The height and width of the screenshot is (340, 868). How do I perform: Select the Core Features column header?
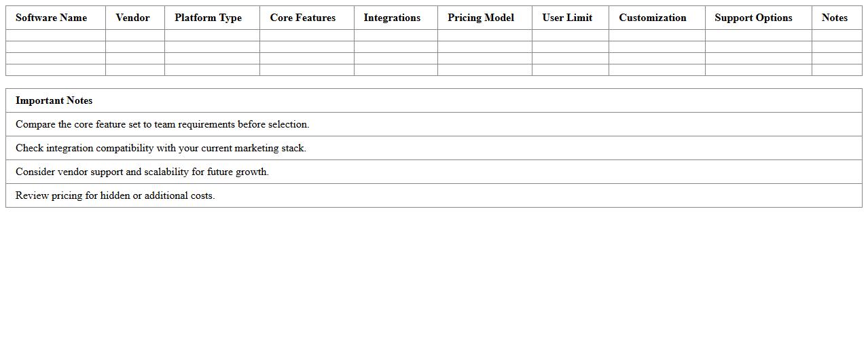click(x=303, y=18)
